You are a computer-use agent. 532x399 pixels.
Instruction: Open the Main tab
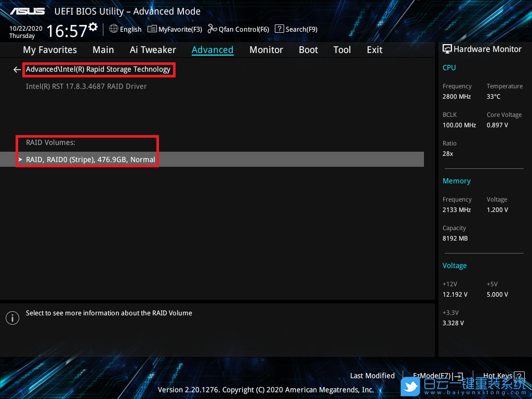[x=103, y=50]
